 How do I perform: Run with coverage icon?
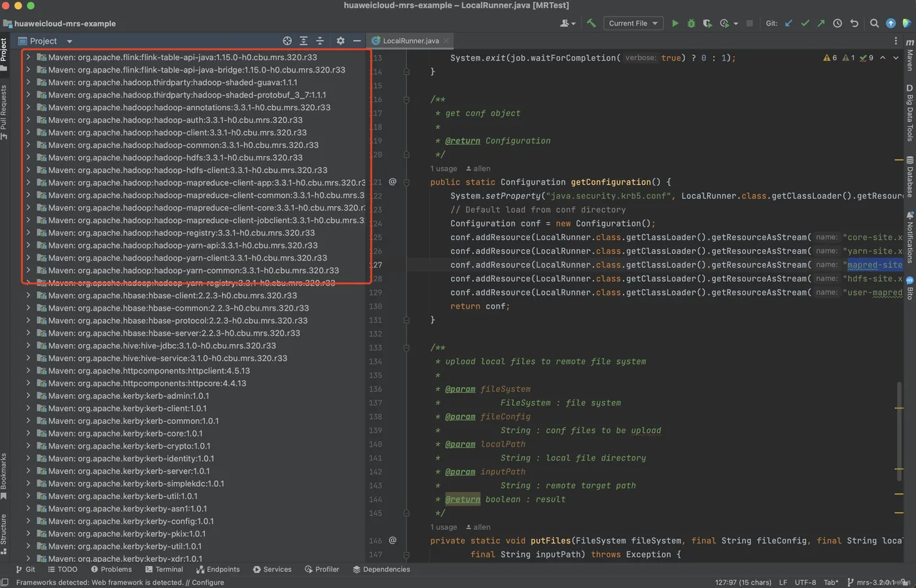(x=707, y=23)
